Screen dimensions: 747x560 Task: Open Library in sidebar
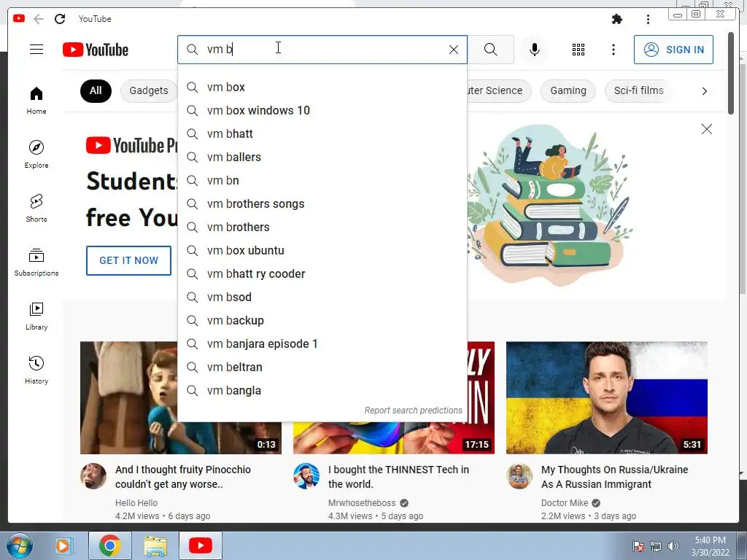click(x=36, y=316)
